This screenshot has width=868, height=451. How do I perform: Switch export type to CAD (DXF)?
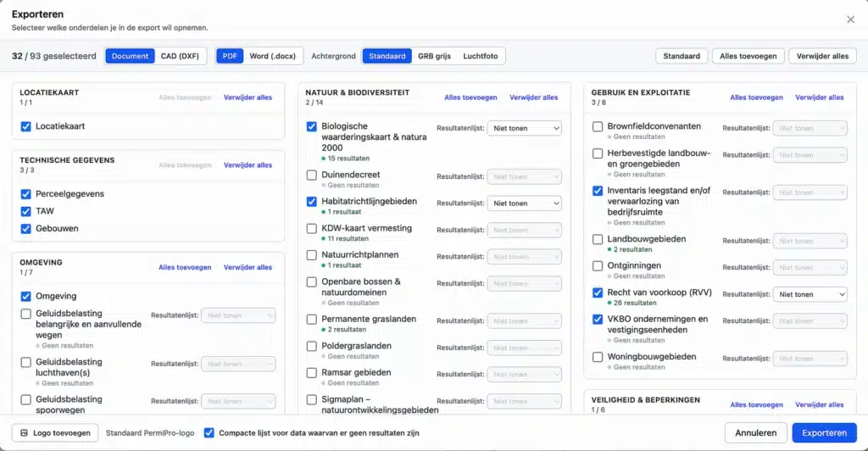click(180, 56)
